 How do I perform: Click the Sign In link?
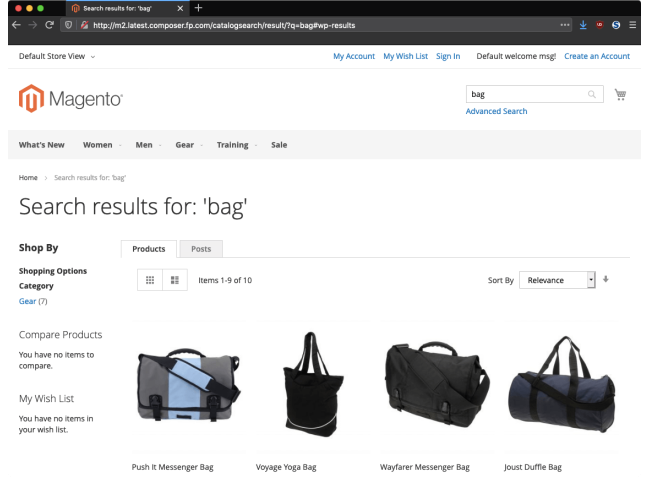448,56
